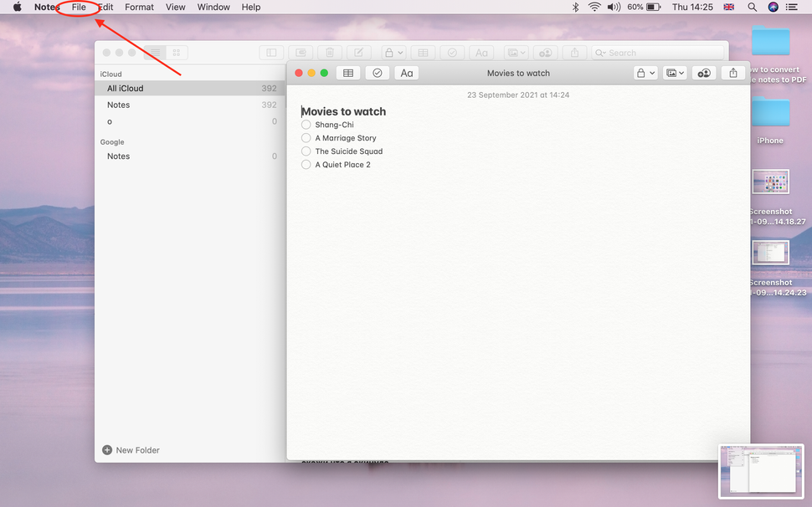Image resolution: width=812 pixels, height=507 pixels.
Task: Click the share icon in Movies to watch window
Action: (x=733, y=73)
